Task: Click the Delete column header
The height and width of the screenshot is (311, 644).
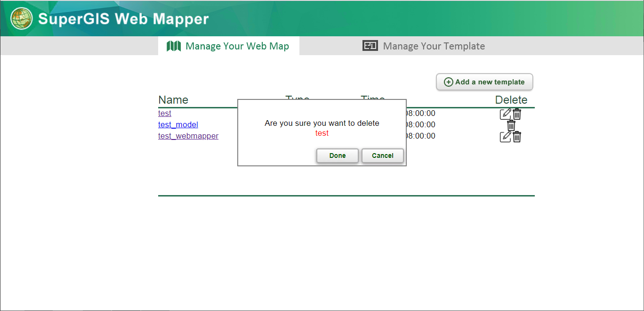Action: point(511,100)
